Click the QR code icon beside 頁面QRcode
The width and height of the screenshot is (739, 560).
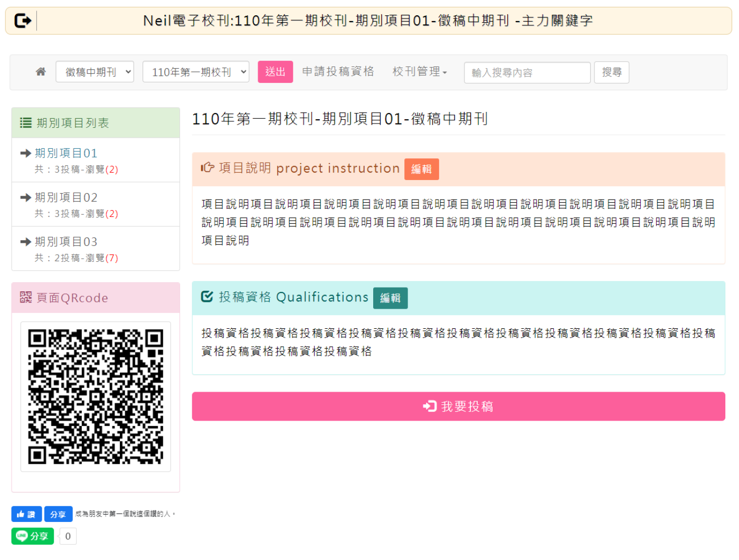click(x=25, y=298)
